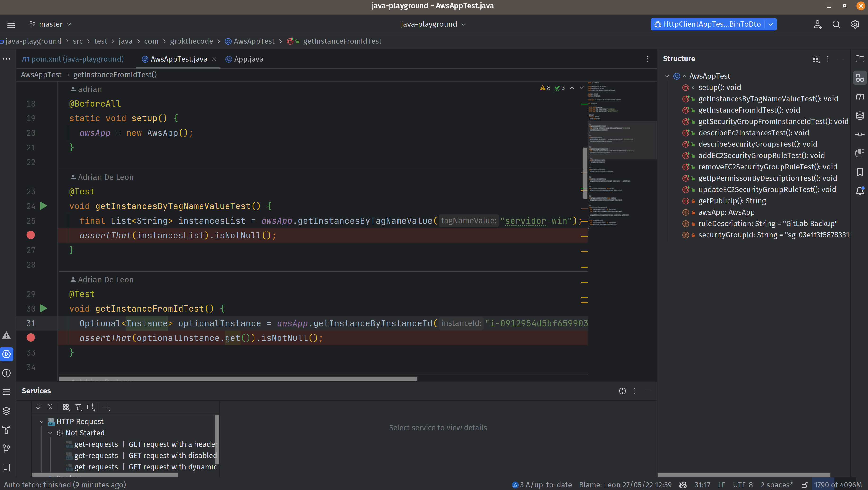Open the Problems tool window icon
This screenshot has width=868, height=490.
(6, 373)
